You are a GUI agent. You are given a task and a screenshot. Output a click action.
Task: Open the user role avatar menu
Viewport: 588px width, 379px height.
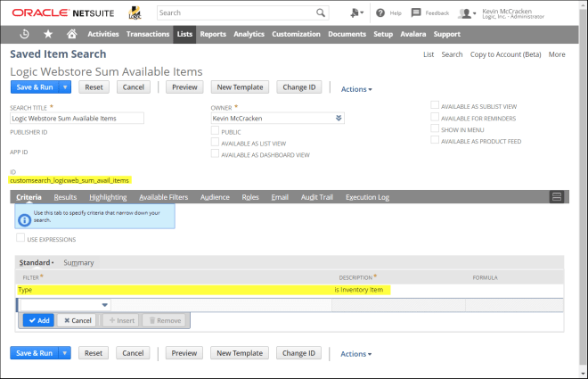[x=467, y=13]
